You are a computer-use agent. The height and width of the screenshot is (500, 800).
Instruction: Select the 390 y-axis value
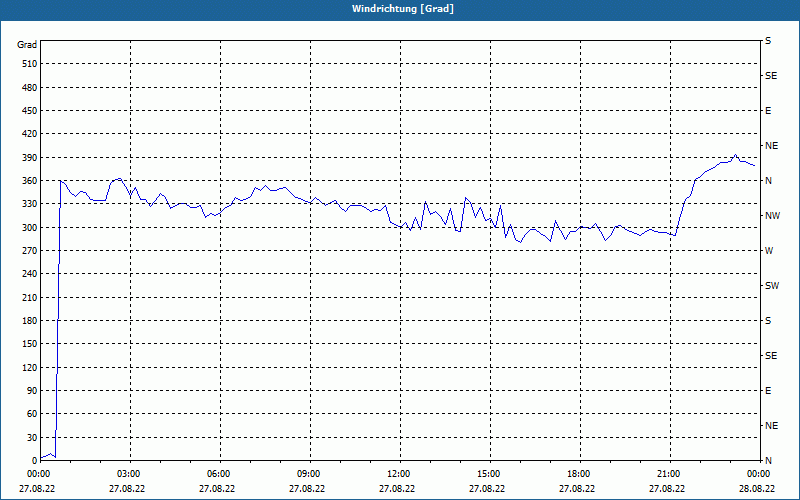coord(30,158)
